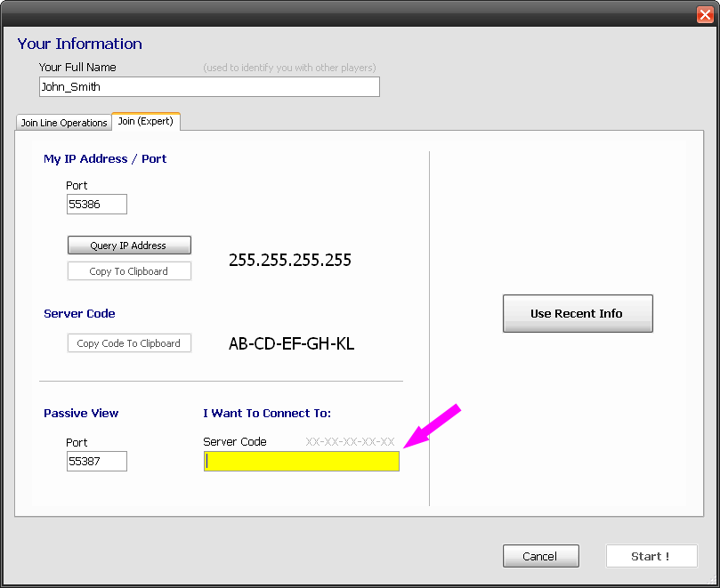Viewport: 720px width, 588px height.
Task: Click the I Want To Connect To heading
Action: click(267, 413)
